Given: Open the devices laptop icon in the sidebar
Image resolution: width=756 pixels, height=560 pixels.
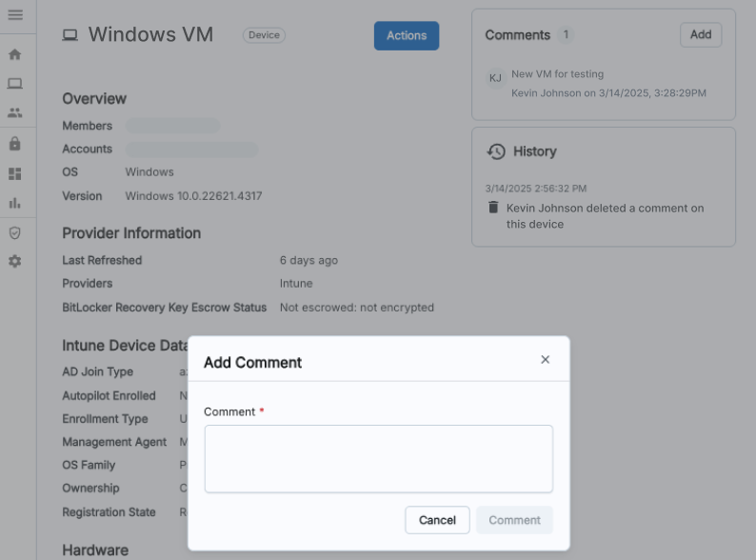Looking at the screenshot, I should [x=15, y=84].
